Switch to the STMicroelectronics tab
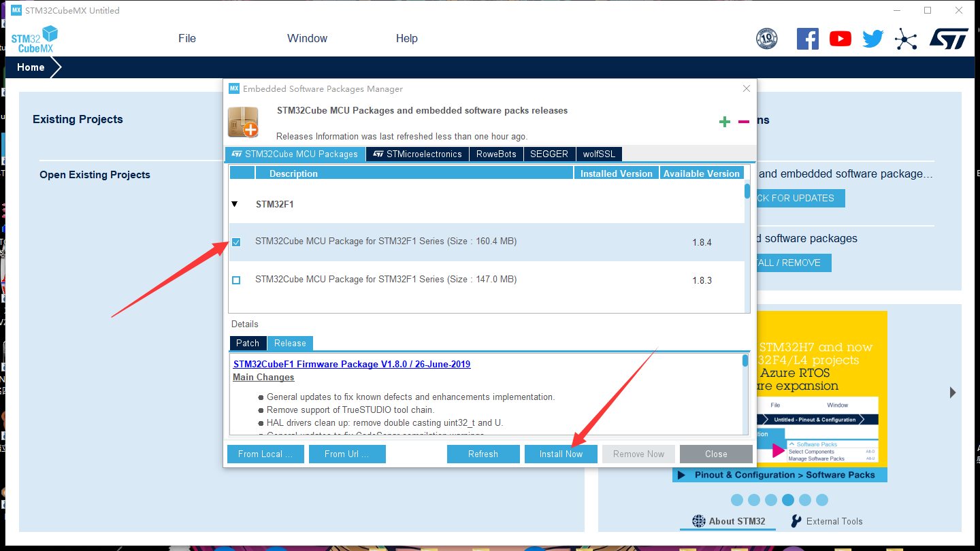The image size is (980, 551). 417,154
